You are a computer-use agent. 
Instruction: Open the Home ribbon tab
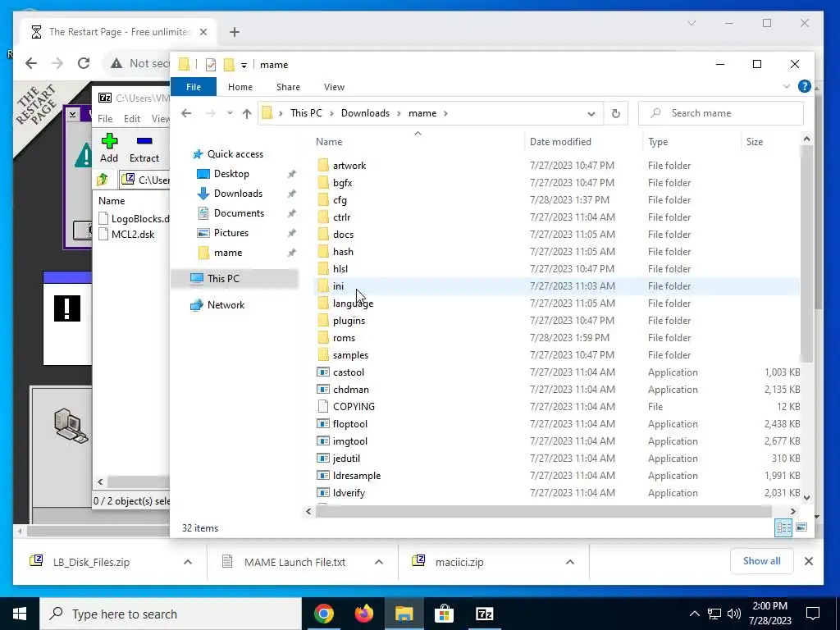point(240,87)
